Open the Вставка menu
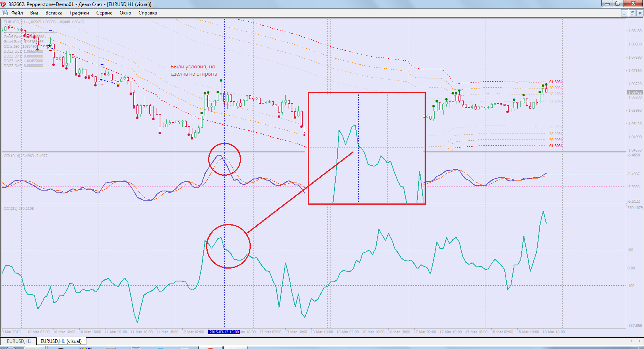Screen dimensions: 644x349 coord(54,13)
